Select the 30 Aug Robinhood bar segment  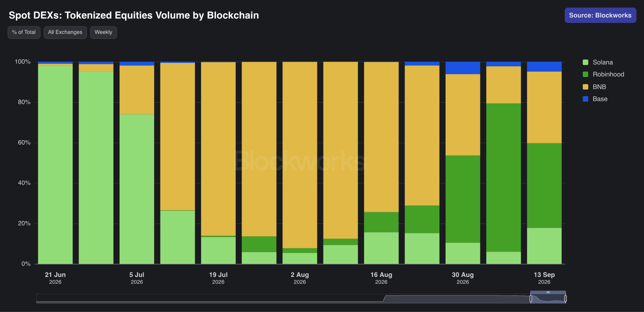point(463,199)
